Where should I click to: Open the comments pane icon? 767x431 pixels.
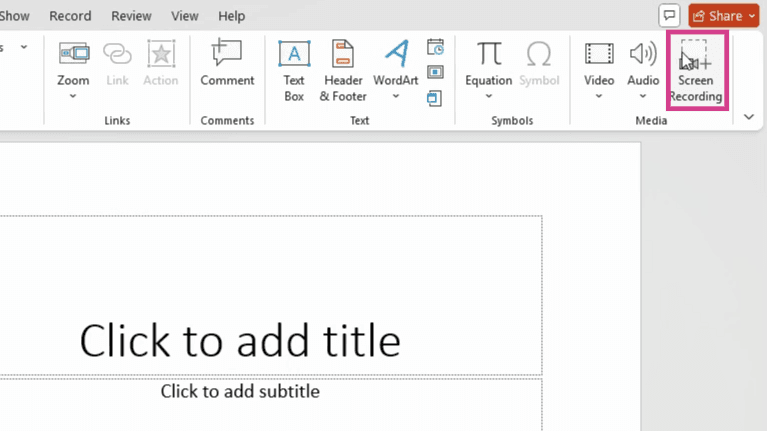click(x=669, y=16)
